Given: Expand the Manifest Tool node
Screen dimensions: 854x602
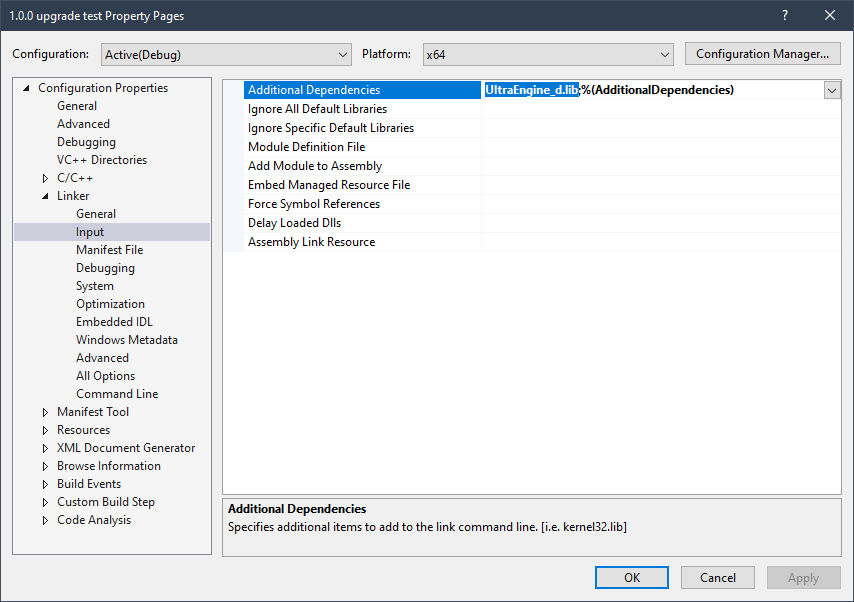Looking at the screenshot, I should (x=45, y=412).
